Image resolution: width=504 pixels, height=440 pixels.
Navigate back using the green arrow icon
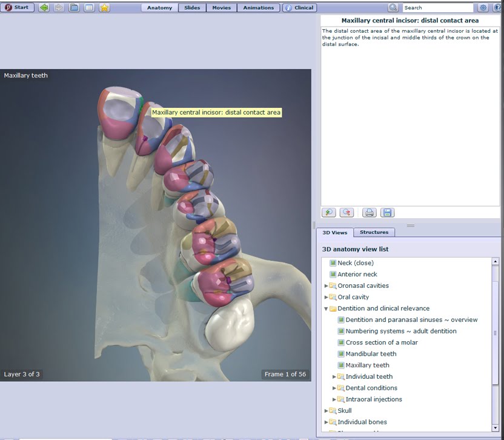[42, 7]
